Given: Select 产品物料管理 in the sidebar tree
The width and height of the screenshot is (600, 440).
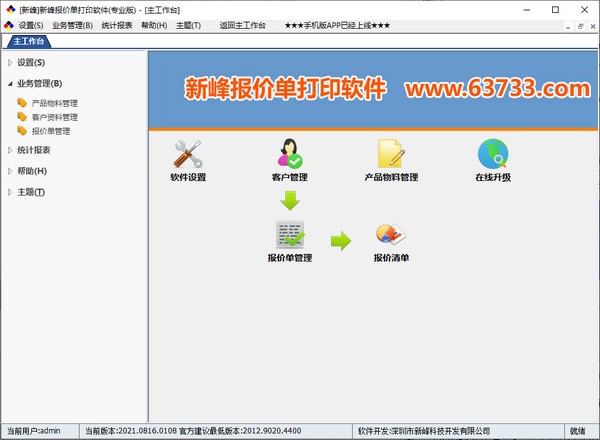Looking at the screenshot, I should pos(55,103).
